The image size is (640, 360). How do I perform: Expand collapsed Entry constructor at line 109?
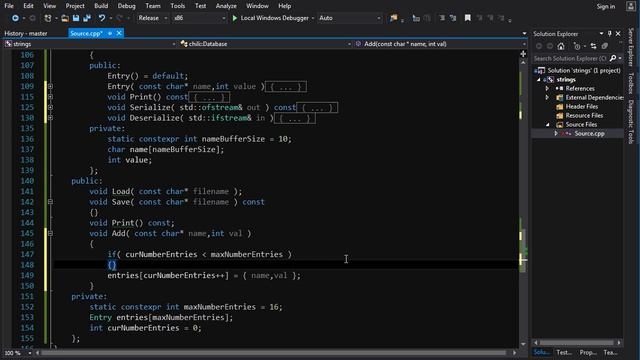[x=50, y=87]
